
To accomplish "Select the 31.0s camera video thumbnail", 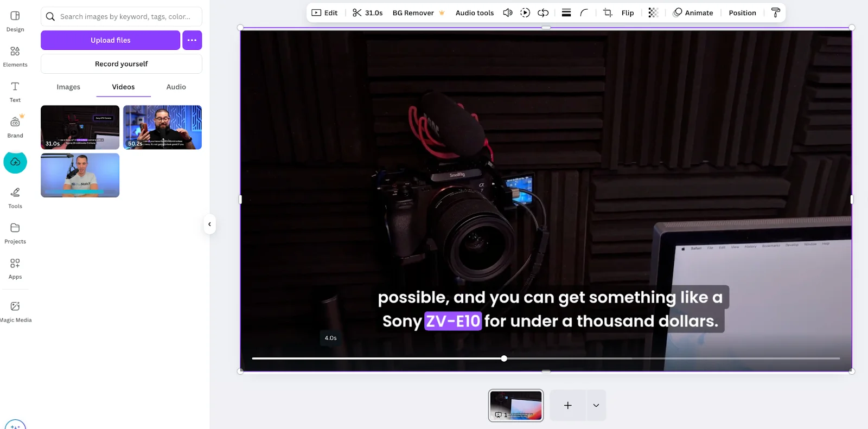I will coord(80,127).
